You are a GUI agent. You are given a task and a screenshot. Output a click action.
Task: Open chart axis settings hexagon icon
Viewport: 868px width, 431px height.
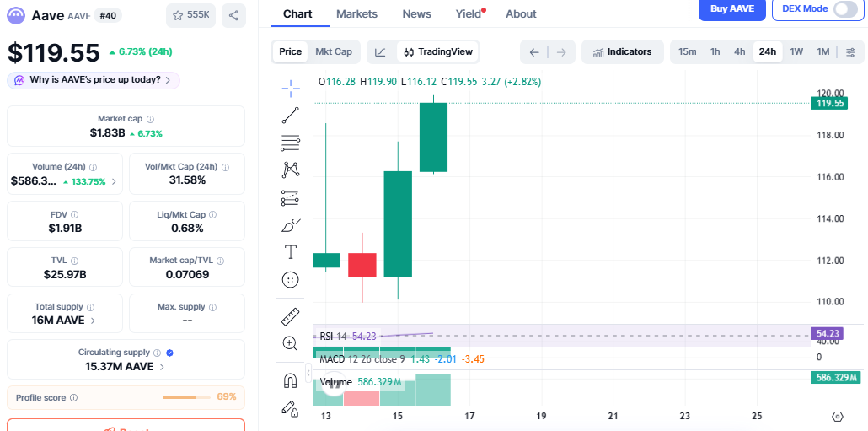[x=838, y=416]
